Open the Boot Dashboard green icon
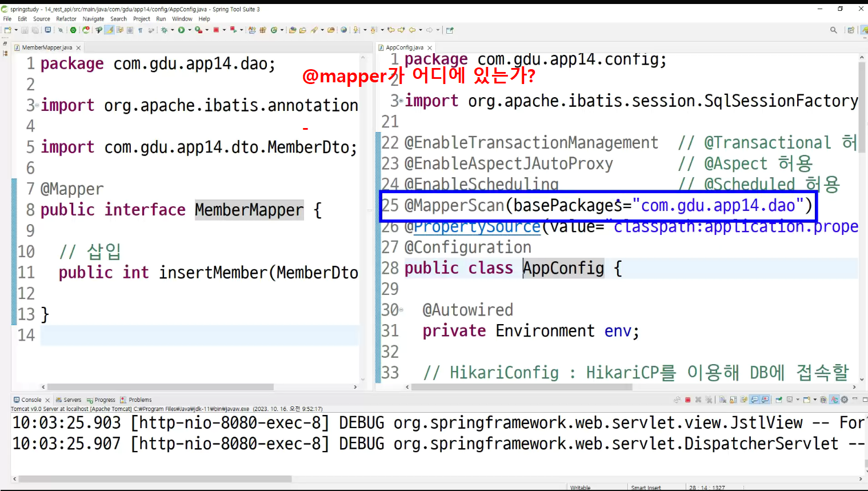 click(73, 30)
